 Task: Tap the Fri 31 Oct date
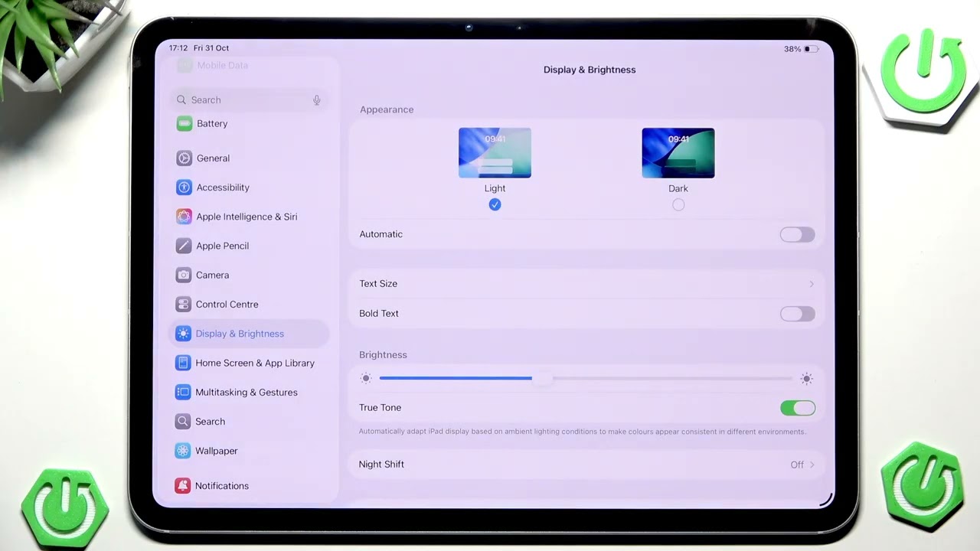coord(211,48)
